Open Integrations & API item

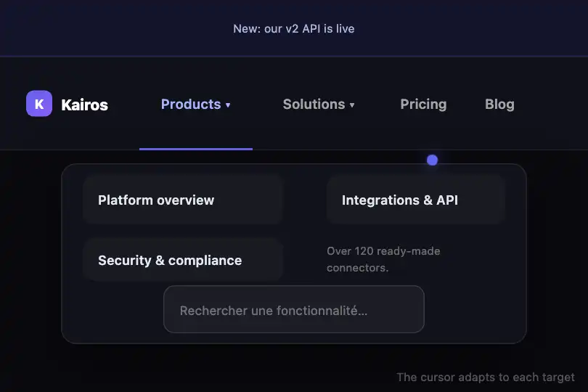[x=415, y=200]
